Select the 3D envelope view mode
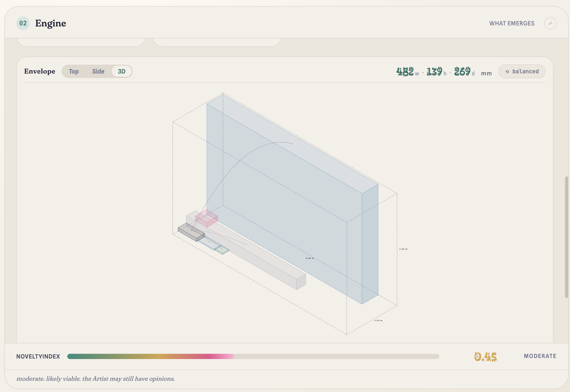 tap(121, 71)
